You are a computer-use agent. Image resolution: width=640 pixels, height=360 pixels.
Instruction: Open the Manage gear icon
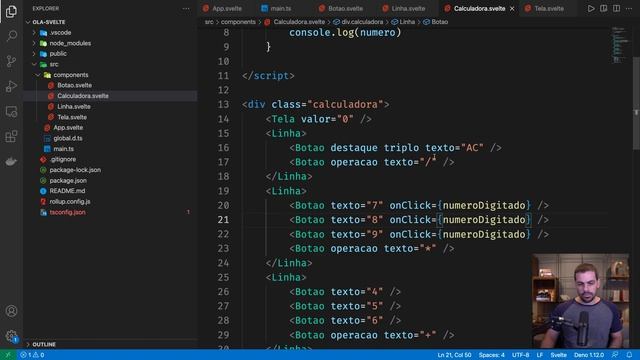point(11,336)
